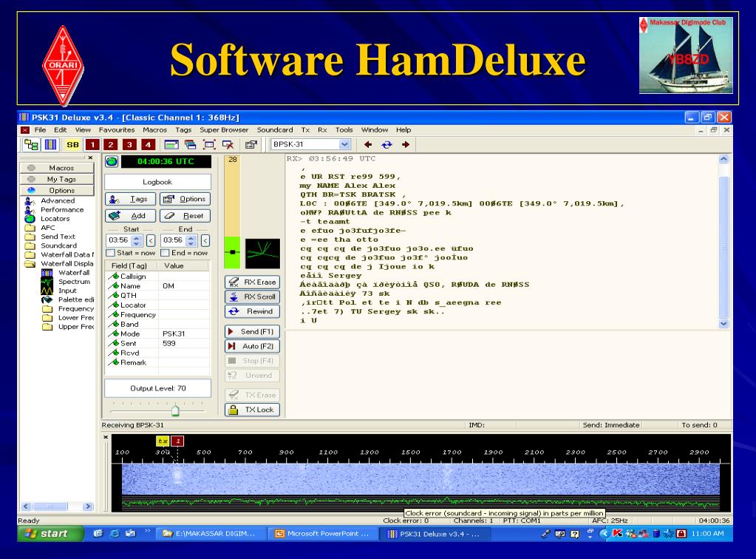Enable Start = now checkbox
This screenshot has width=756, height=559.
coord(110,253)
